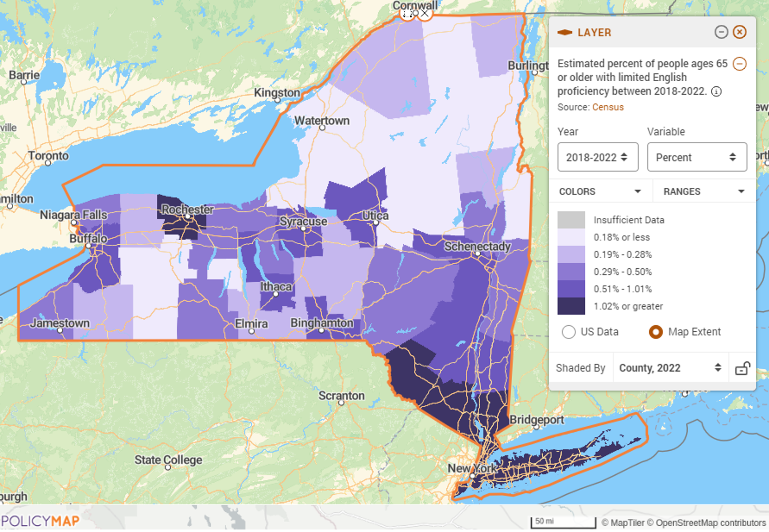Screen dimensions: 769x532
Task: Click the X icon on the boundary outline
Action: pos(425,14)
